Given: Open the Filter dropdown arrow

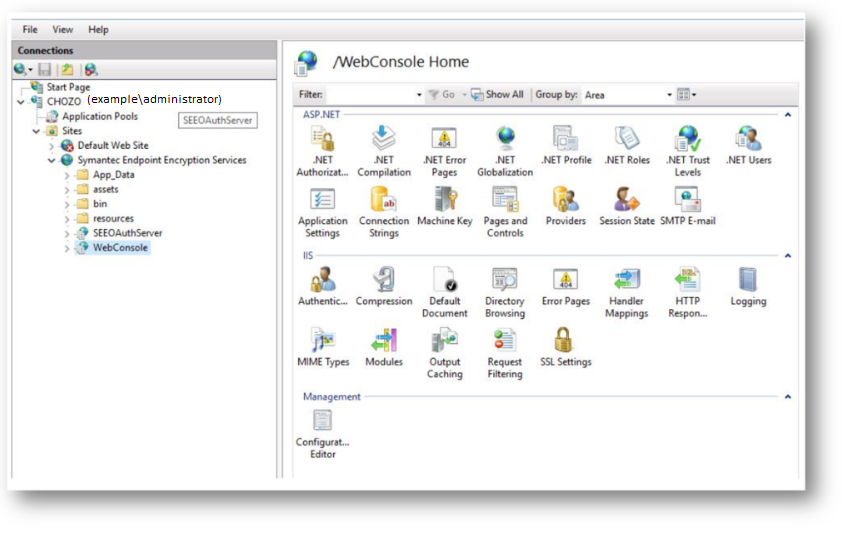Looking at the screenshot, I should coord(419,95).
